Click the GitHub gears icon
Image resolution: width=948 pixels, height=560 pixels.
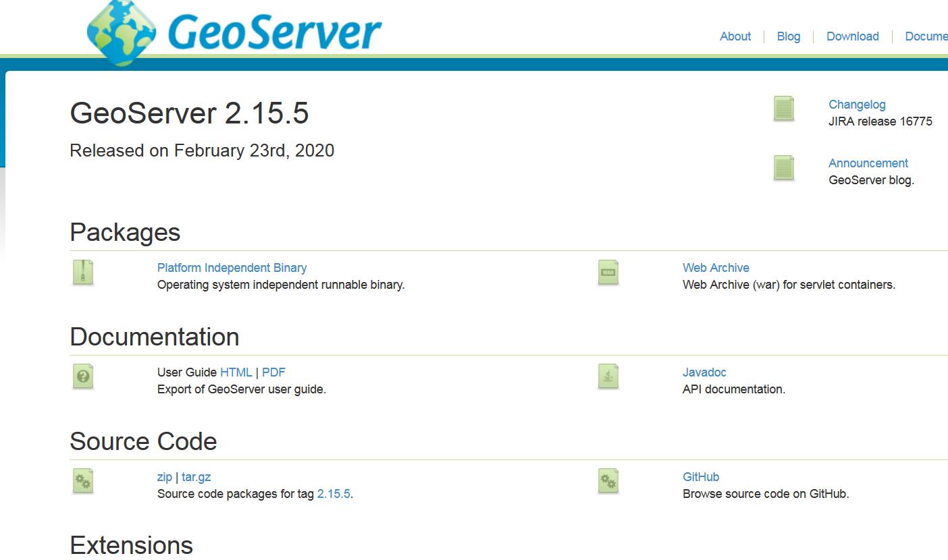point(608,482)
